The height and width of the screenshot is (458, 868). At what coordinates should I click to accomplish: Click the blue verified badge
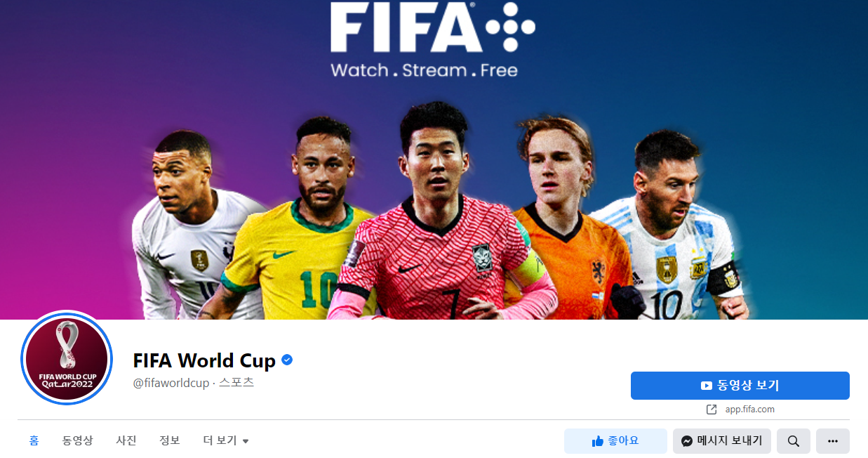click(287, 360)
